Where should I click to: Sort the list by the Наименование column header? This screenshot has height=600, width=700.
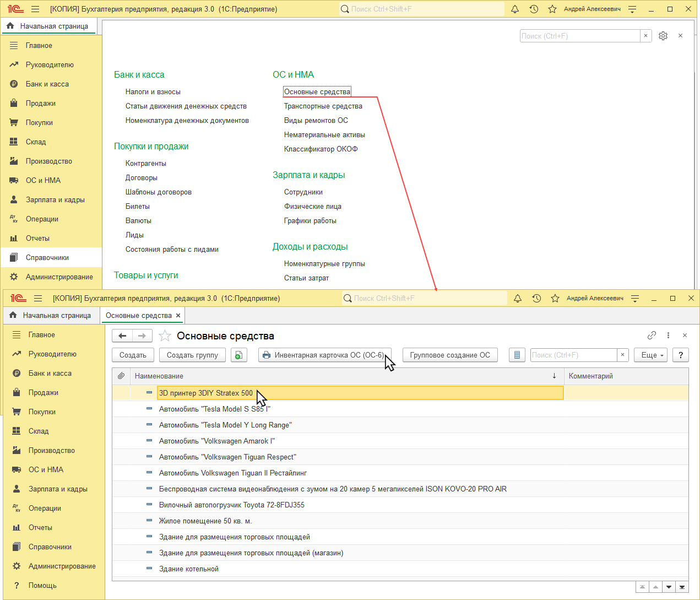click(x=159, y=376)
